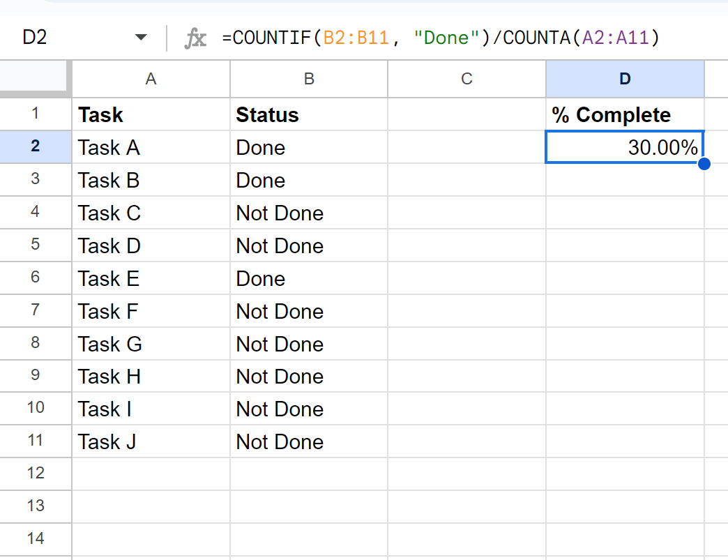Select row 10 header

click(x=36, y=408)
